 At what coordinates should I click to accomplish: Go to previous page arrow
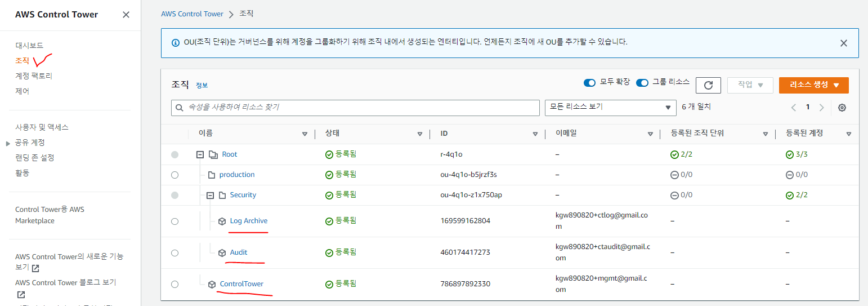[794, 108]
